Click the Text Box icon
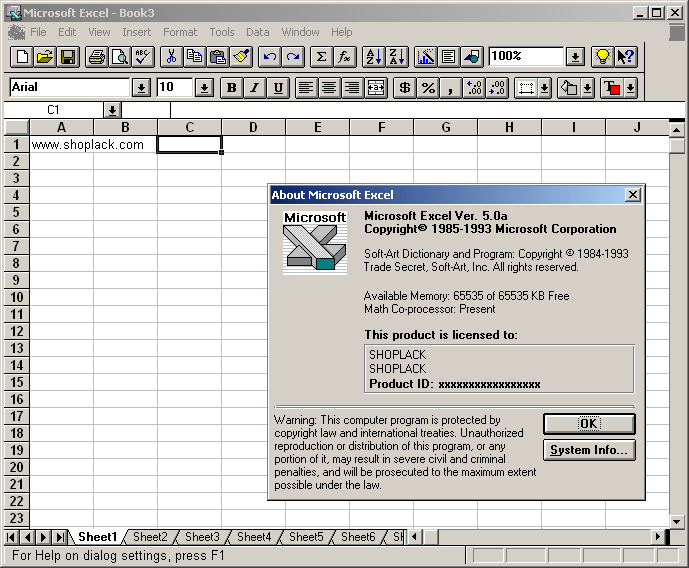 [449, 57]
